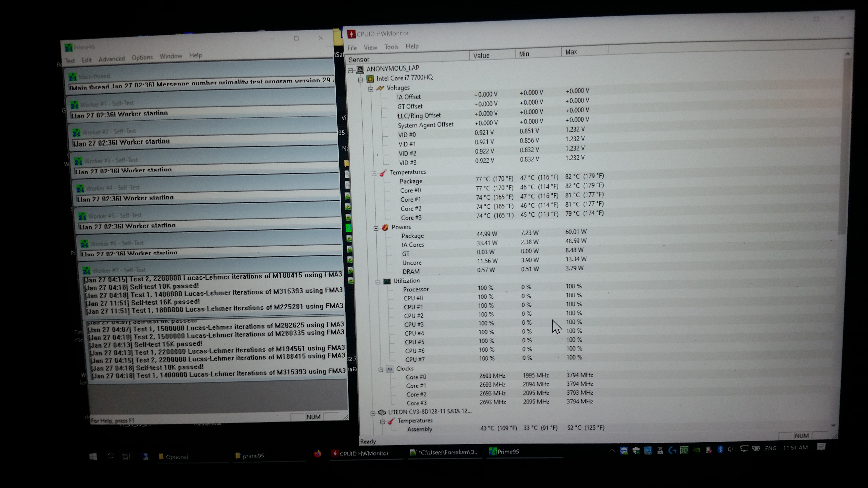Click the NVIDIA tray icon
The height and width of the screenshot is (488, 868).
(696, 450)
